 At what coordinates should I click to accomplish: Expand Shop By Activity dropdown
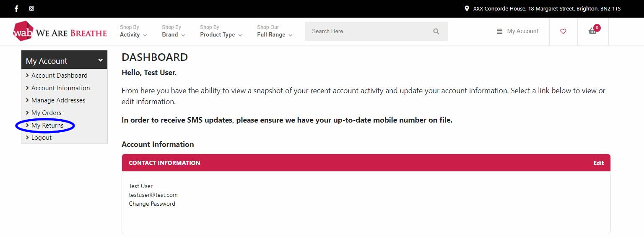pos(133,31)
